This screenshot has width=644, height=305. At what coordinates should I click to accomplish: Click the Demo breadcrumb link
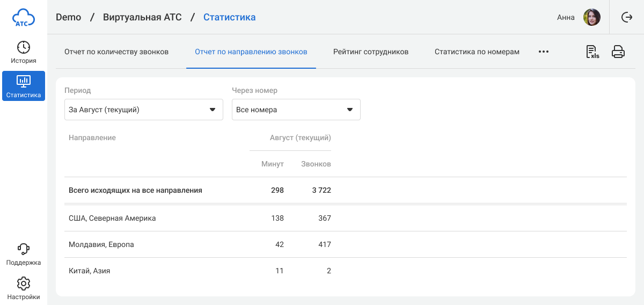tap(69, 17)
